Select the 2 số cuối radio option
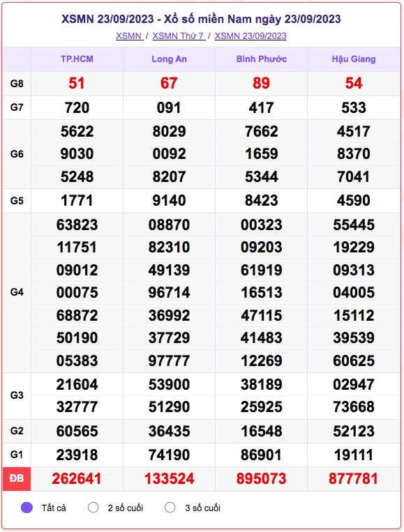This screenshot has height=532, width=404. (x=93, y=508)
